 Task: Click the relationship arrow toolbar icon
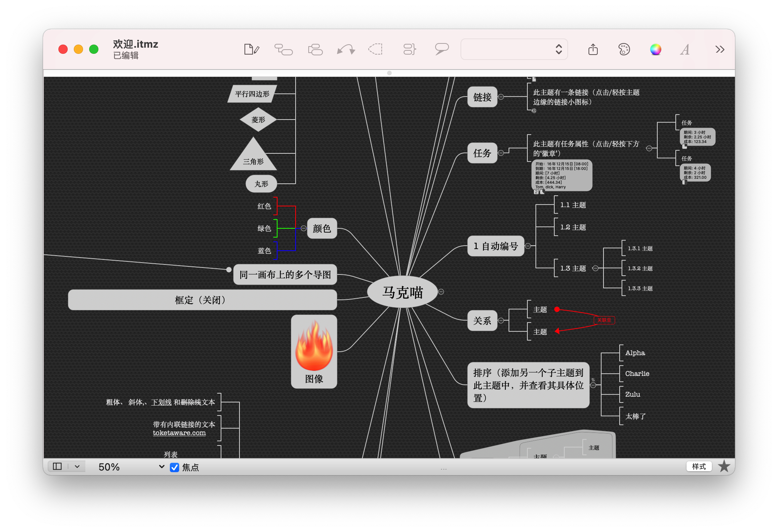pos(346,49)
